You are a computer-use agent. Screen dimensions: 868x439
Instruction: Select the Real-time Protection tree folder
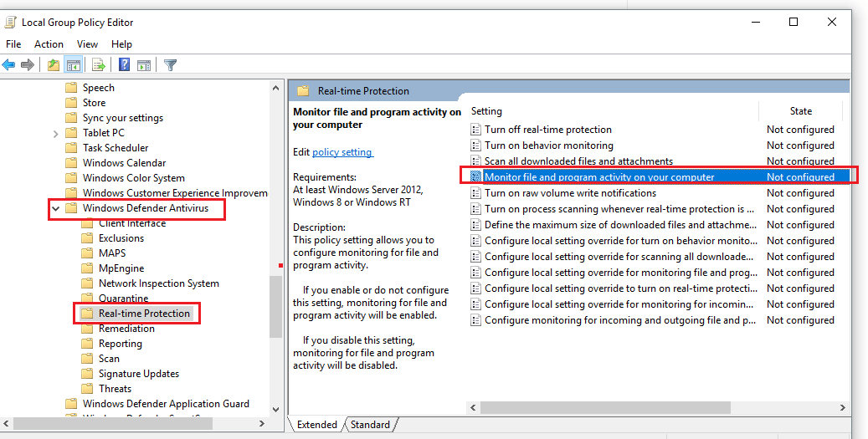144,314
